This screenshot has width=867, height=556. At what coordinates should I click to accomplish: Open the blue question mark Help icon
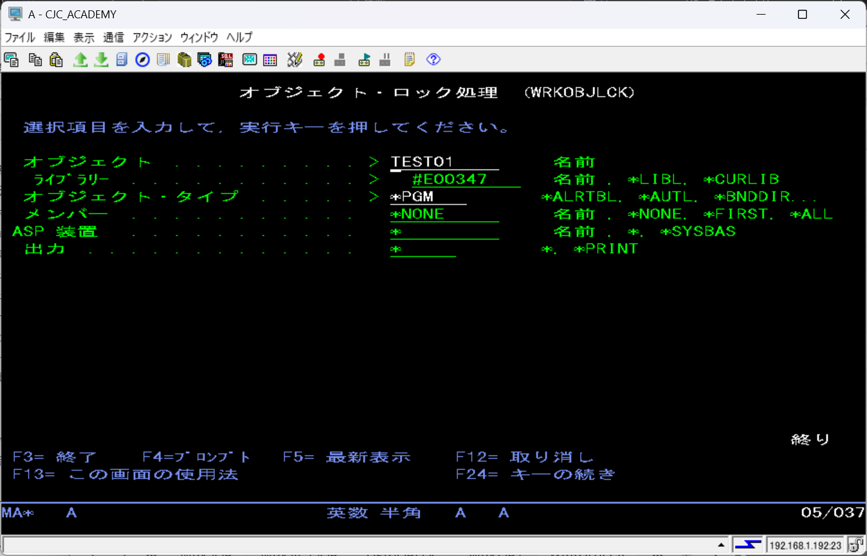(434, 60)
